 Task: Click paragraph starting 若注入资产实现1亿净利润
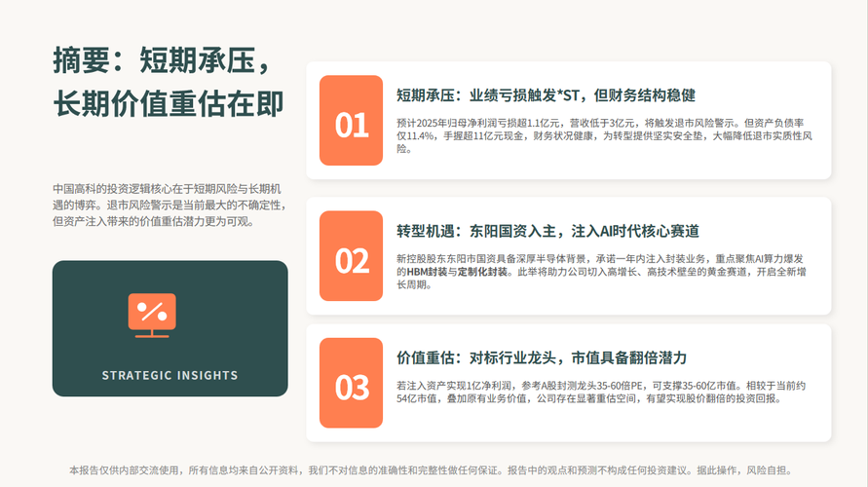(x=601, y=392)
